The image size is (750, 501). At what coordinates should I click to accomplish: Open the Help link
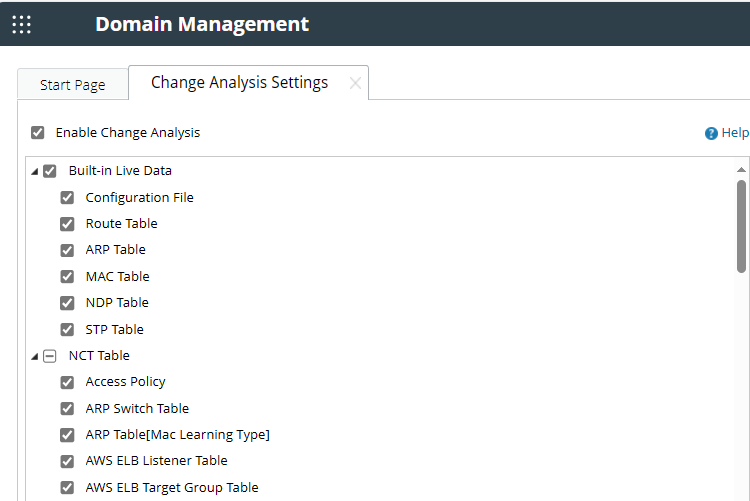pyautogui.click(x=735, y=133)
